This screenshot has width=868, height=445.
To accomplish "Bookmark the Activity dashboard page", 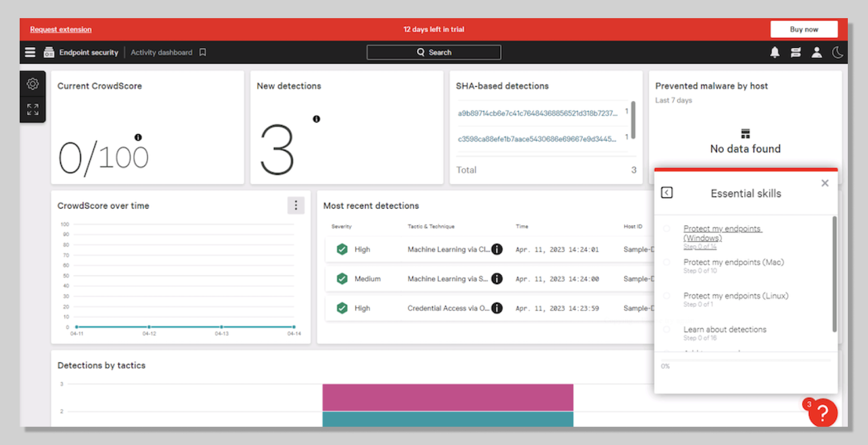I will pyautogui.click(x=203, y=52).
